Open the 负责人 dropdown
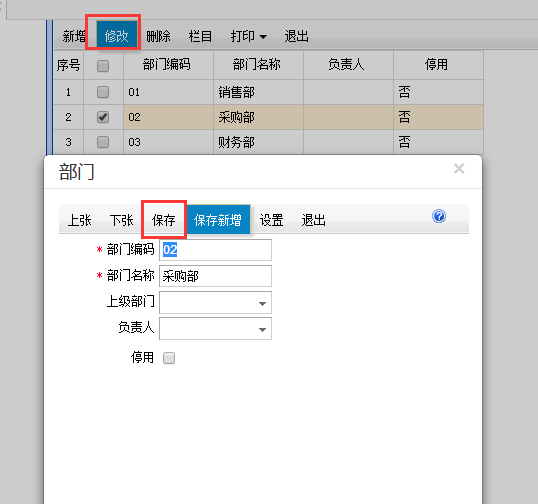 (x=215, y=329)
